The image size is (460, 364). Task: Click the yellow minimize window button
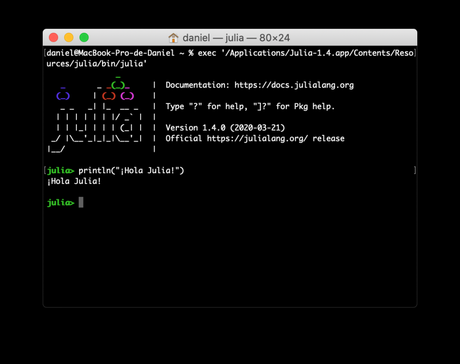tap(69, 37)
